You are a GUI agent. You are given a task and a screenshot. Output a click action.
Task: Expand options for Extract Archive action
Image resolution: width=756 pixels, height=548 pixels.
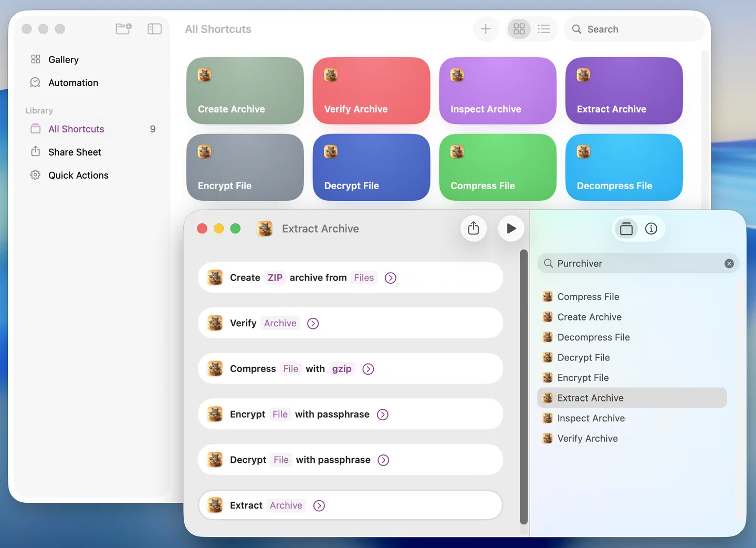(x=319, y=505)
